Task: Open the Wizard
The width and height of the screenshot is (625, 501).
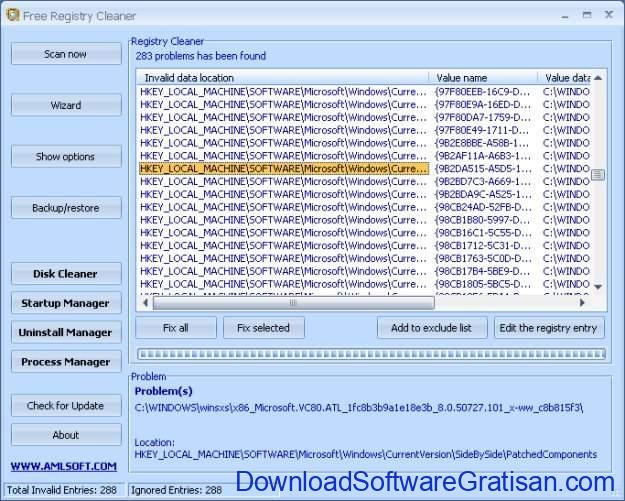Action: pos(66,105)
